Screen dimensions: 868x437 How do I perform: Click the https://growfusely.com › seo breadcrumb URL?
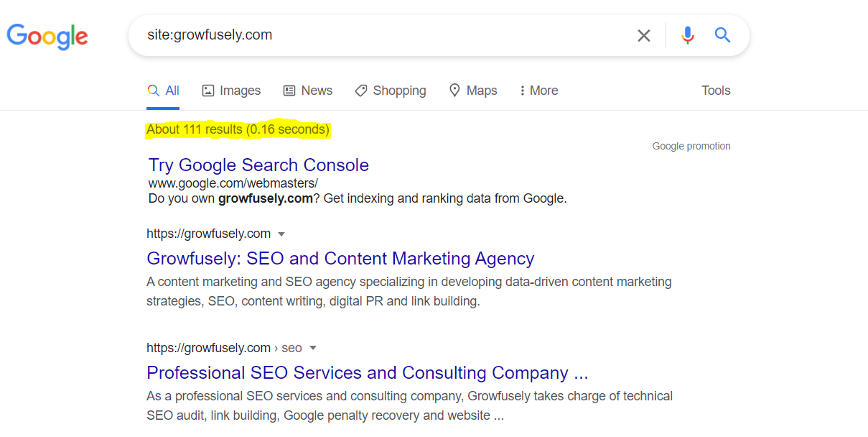tap(224, 348)
